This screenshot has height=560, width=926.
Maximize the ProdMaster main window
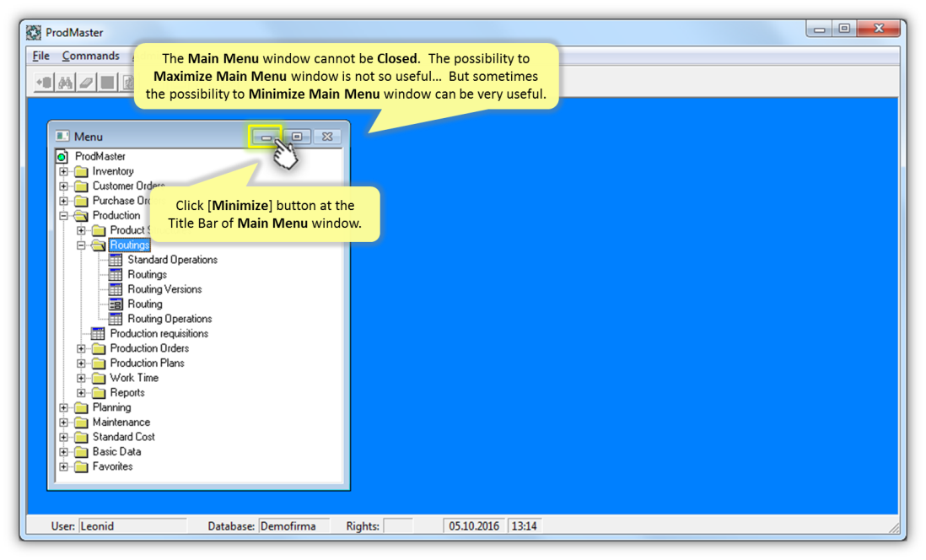(844, 29)
